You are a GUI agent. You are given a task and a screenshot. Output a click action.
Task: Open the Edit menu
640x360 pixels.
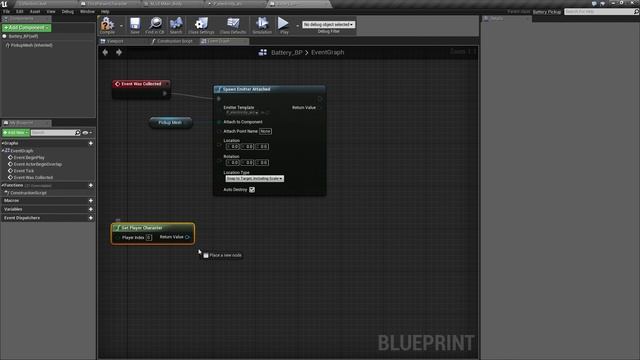coord(20,12)
